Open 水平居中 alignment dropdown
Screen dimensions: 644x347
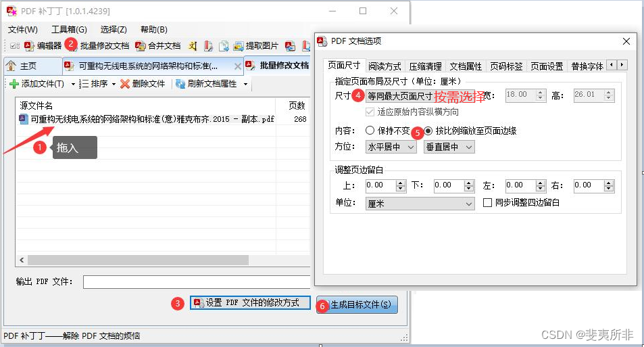[391, 147]
